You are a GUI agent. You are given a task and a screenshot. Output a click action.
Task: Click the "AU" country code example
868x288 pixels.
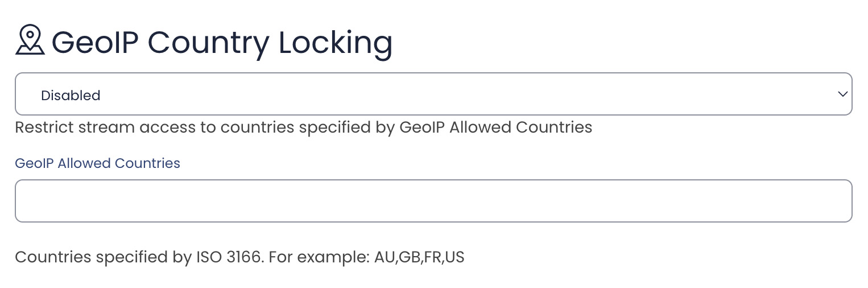385,257
